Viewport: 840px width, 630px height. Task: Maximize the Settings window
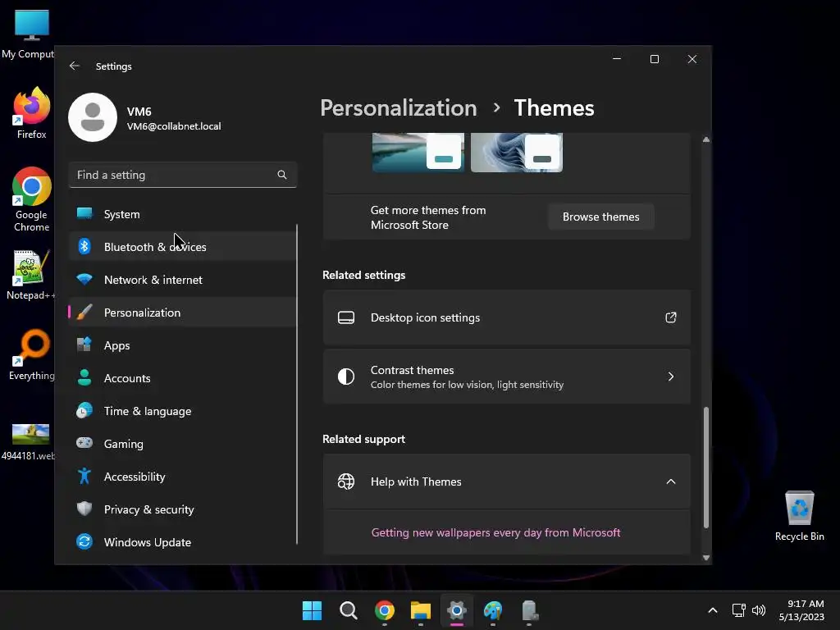click(x=654, y=59)
